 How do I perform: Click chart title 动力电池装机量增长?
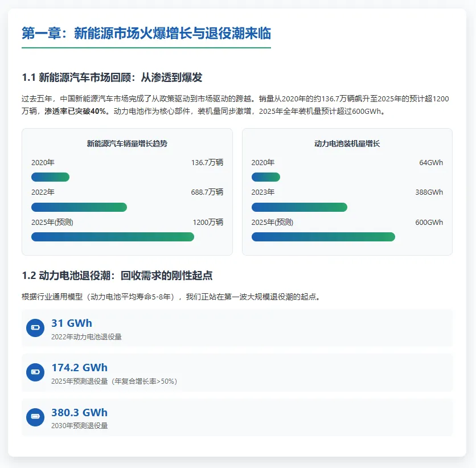point(347,143)
